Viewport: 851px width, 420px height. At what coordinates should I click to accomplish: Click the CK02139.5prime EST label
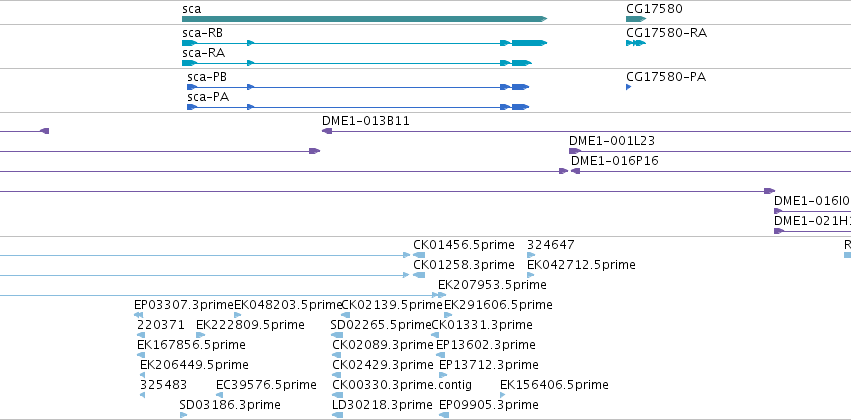392,304
